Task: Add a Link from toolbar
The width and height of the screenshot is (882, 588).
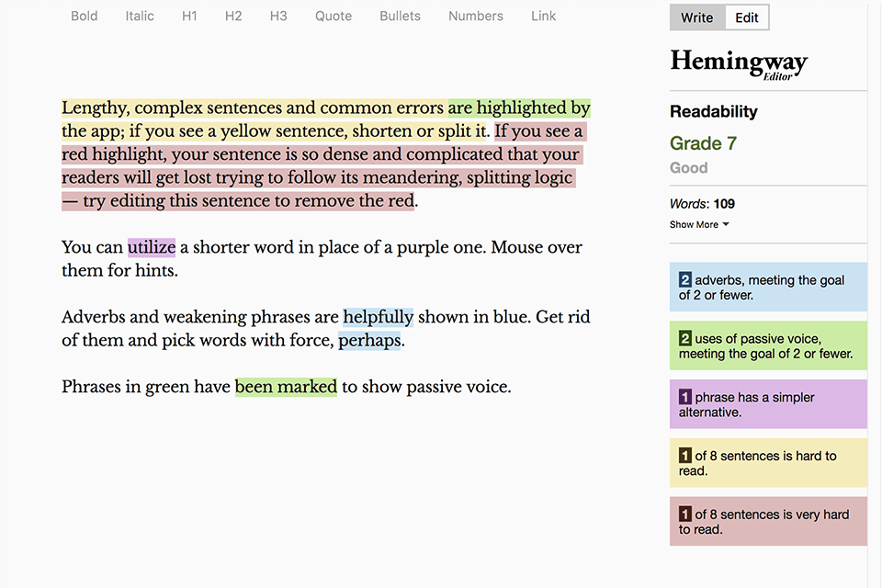Action: coord(544,17)
